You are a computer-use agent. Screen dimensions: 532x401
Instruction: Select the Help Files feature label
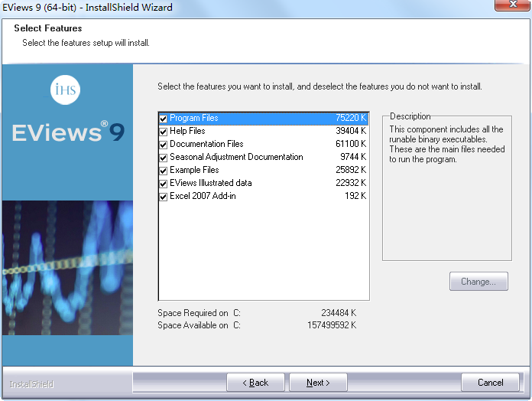click(187, 132)
